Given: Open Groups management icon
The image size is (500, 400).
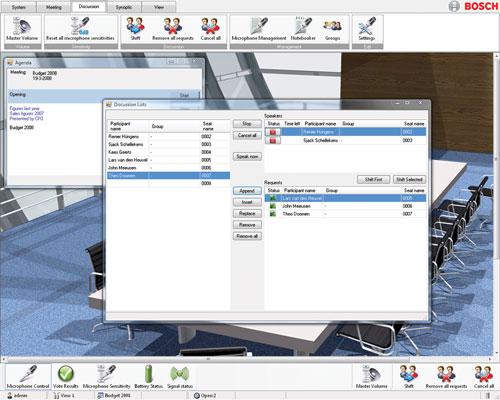Looking at the screenshot, I should click(332, 29).
